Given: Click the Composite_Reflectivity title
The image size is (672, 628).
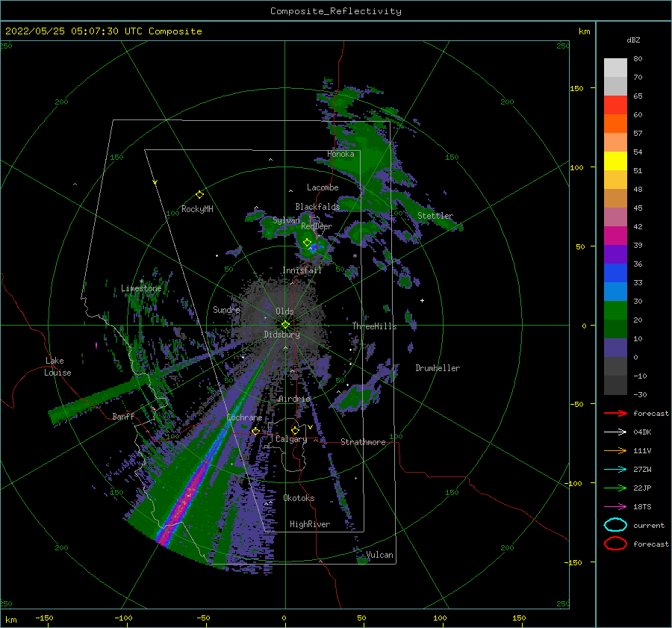Looking at the screenshot, I should point(336,11).
